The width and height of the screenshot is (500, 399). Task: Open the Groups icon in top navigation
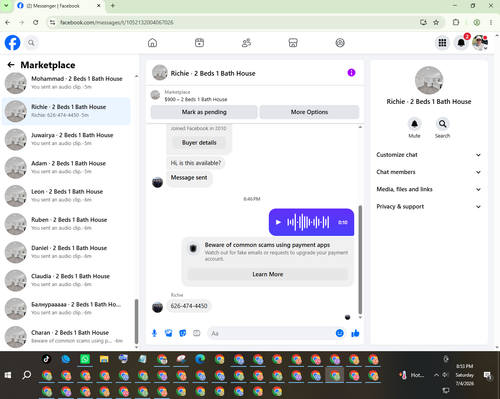(x=340, y=43)
